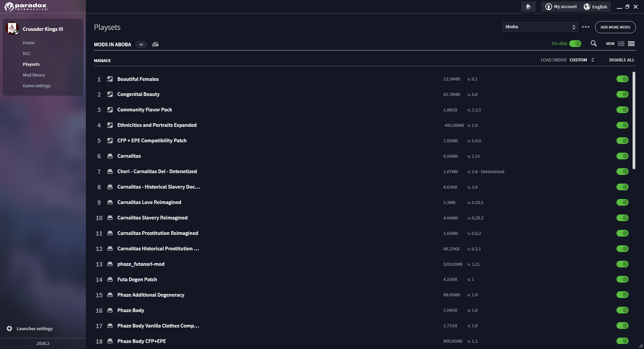This screenshot has width=644, height=349.
Task: Click DISABLE ALL mods
Action: 622,60
